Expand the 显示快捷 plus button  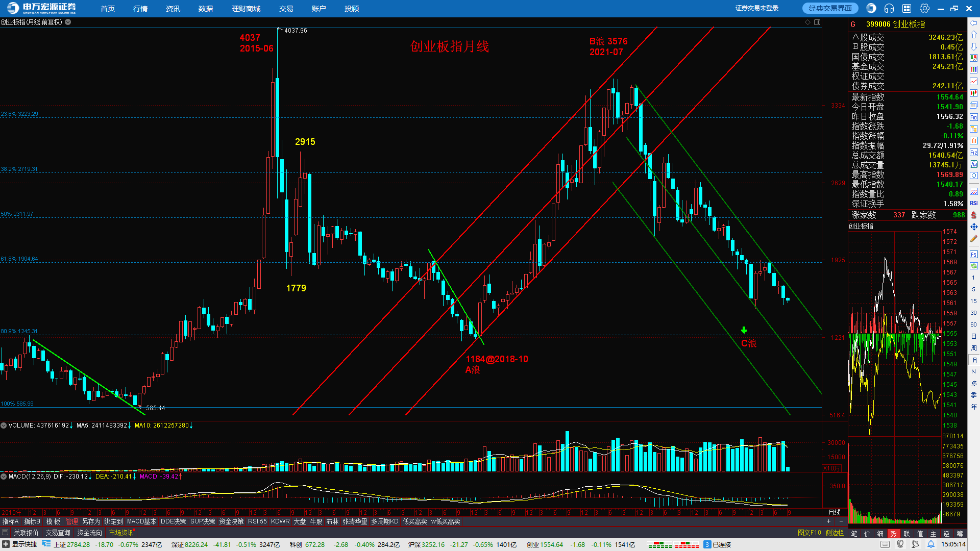(6, 544)
